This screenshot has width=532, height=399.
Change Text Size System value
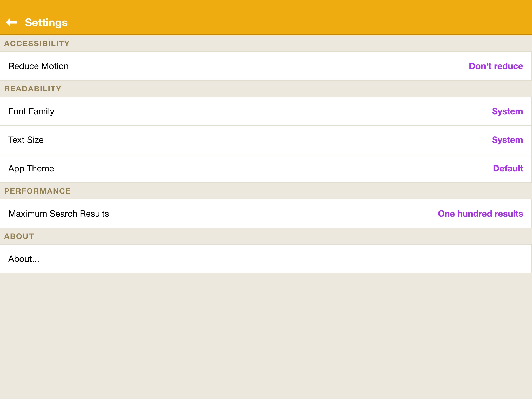507,140
